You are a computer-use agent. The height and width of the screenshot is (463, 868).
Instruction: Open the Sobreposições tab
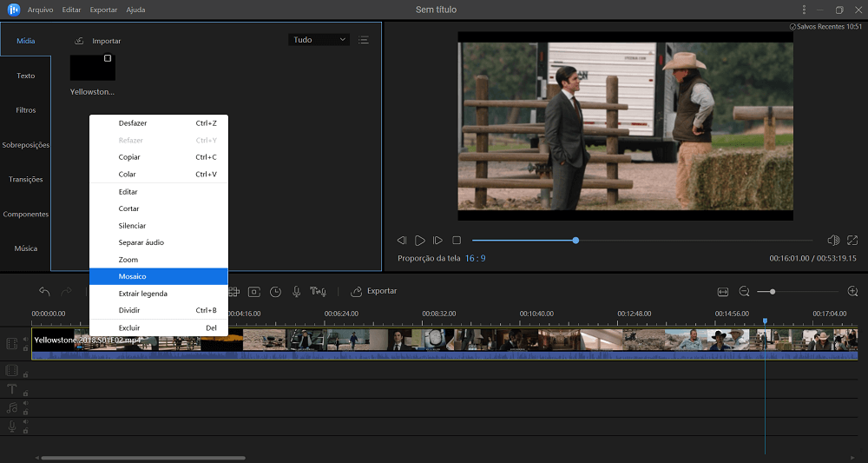[x=25, y=144]
